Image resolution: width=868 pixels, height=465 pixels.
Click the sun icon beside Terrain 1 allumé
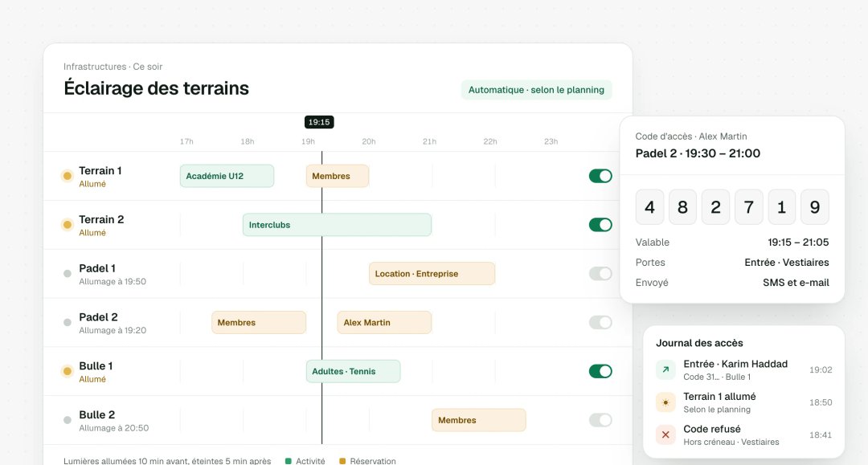pyautogui.click(x=665, y=402)
